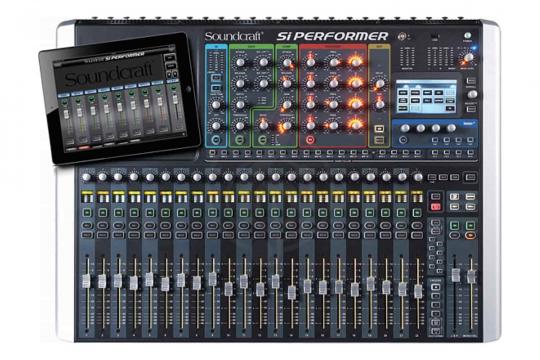Click the left master fader cap

pyautogui.click(x=456, y=275)
